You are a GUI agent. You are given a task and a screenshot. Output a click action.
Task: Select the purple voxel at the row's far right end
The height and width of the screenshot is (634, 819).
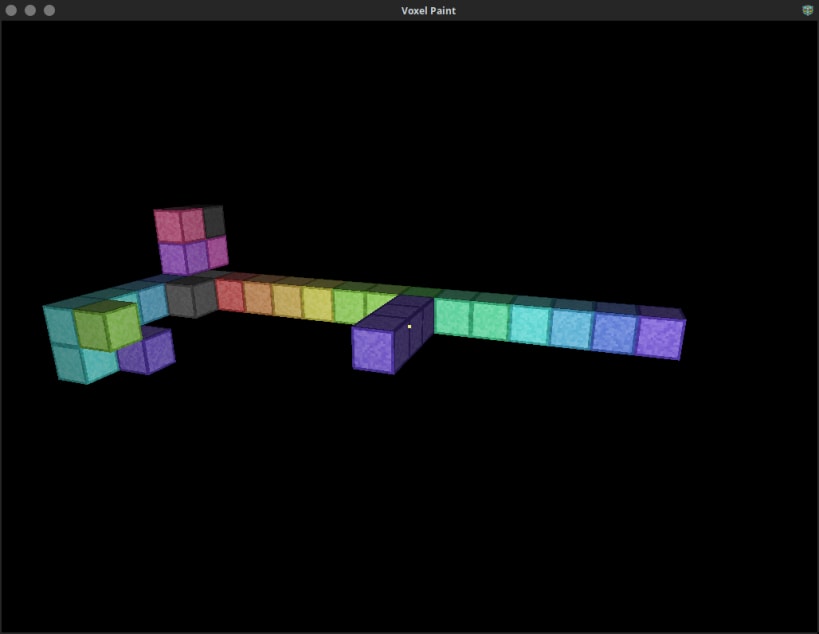click(x=660, y=337)
